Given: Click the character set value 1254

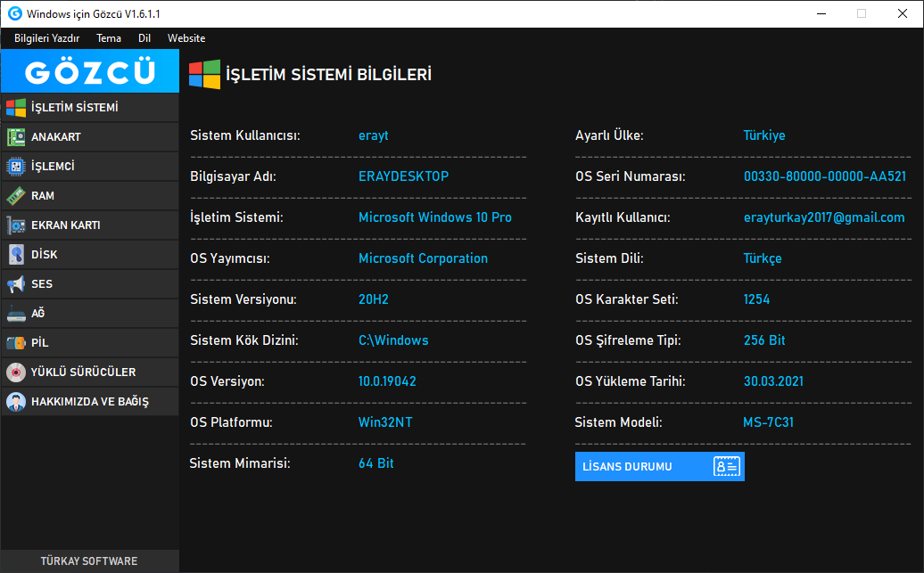Looking at the screenshot, I should (x=756, y=299).
